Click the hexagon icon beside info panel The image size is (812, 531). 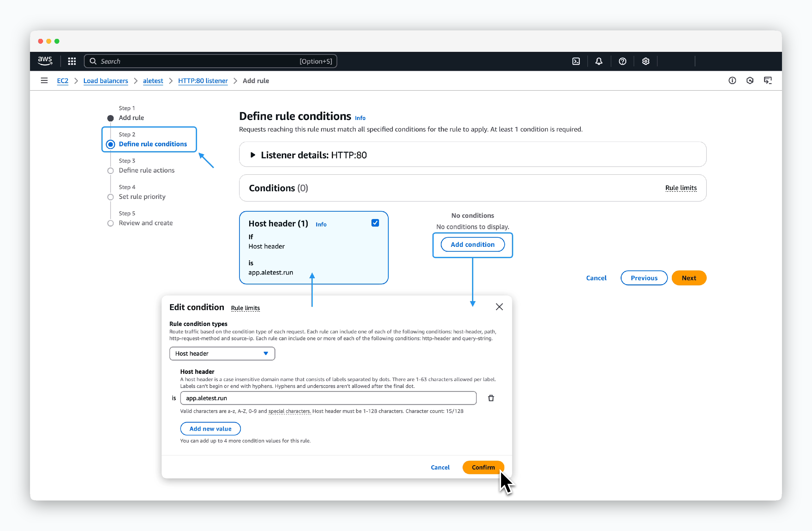pyautogui.click(x=750, y=80)
